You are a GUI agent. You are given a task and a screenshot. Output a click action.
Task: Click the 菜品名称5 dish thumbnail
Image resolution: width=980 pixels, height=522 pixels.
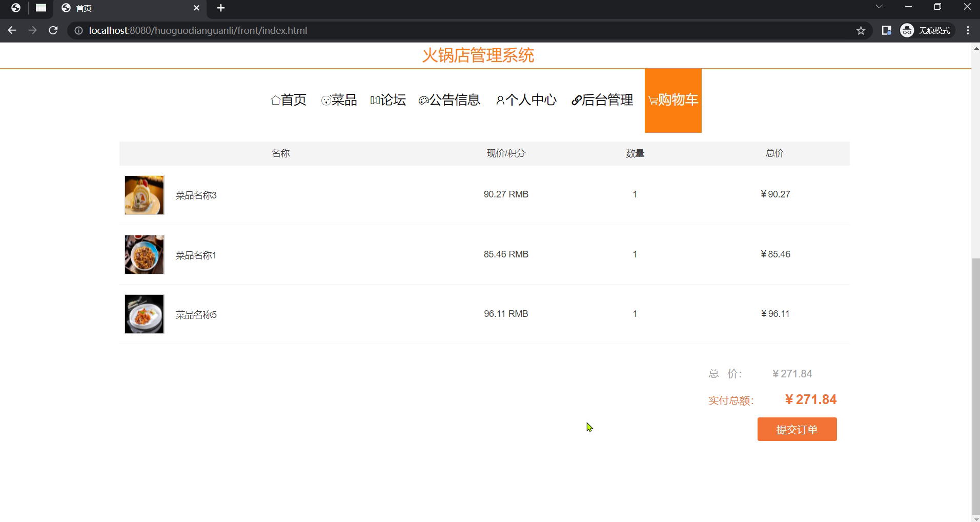tap(144, 314)
